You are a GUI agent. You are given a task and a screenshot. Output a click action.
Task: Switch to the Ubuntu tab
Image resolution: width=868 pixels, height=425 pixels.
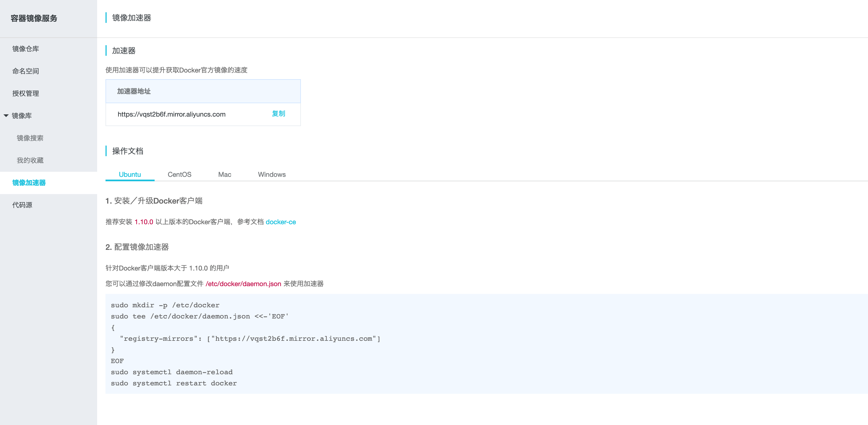click(x=130, y=175)
